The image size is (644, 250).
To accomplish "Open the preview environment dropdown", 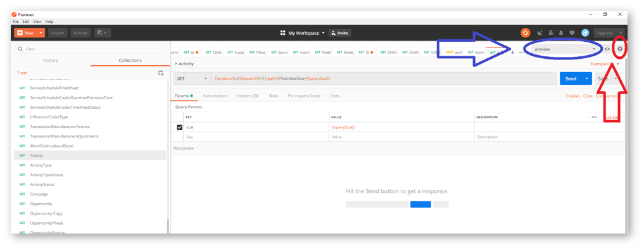I will coord(565,49).
